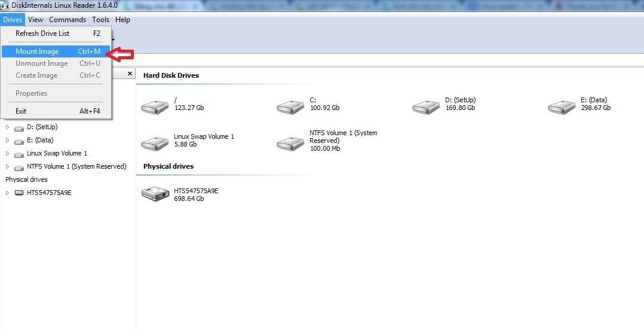
Task: Open the View menu
Action: tap(35, 19)
